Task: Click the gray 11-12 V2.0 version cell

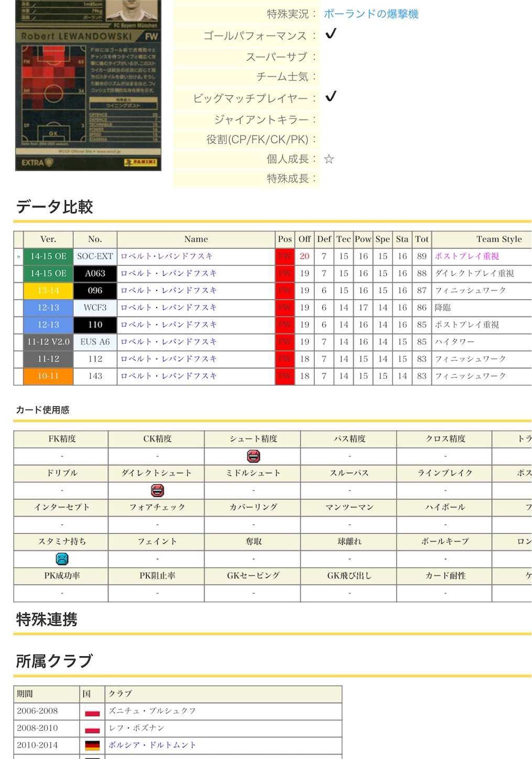Action: 48,342
